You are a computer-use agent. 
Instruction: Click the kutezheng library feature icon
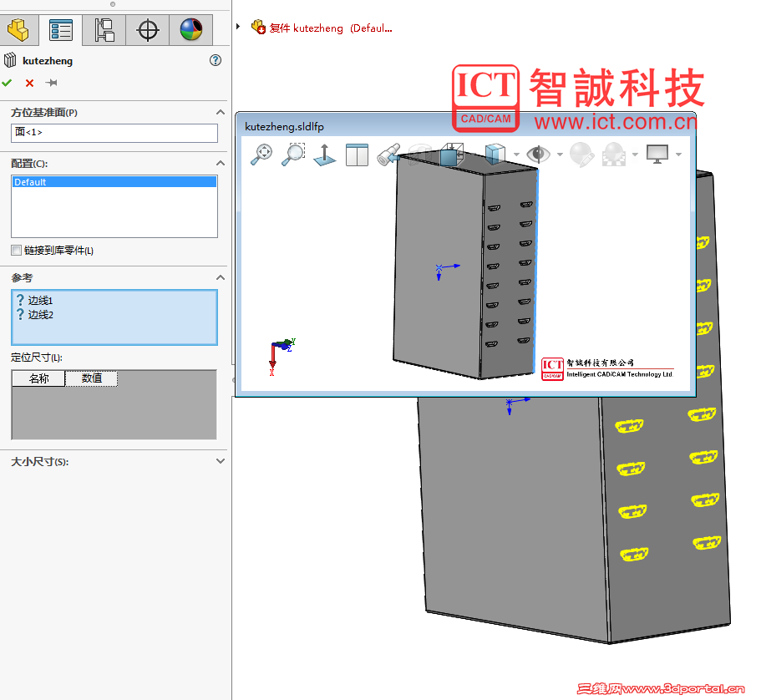tap(10, 61)
